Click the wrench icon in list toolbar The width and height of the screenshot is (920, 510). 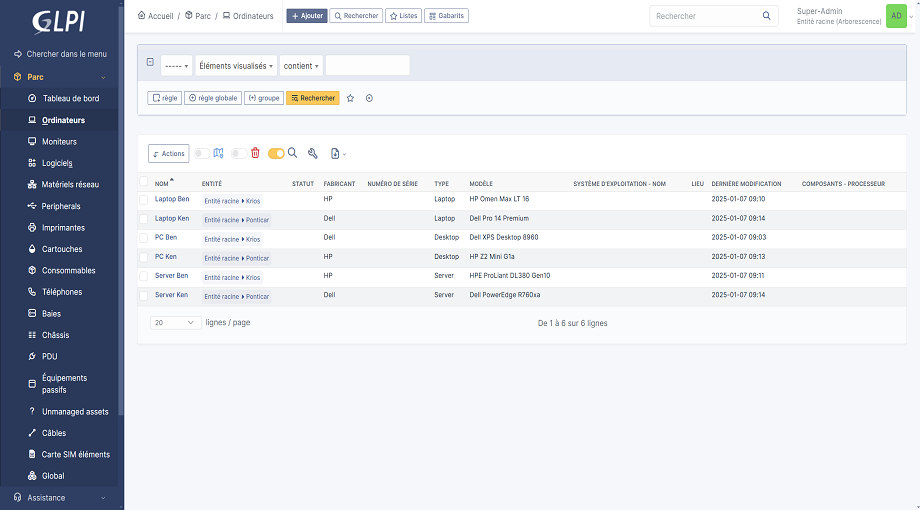pyautogui.click(x=313, y=153)
